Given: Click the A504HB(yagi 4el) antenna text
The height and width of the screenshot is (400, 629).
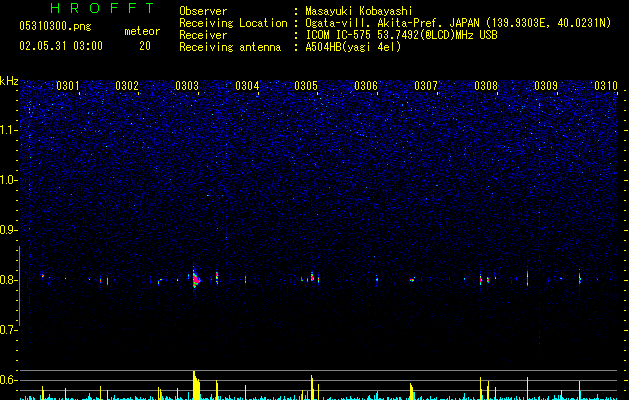Looking at the screenshot, I should pos(353,47).
